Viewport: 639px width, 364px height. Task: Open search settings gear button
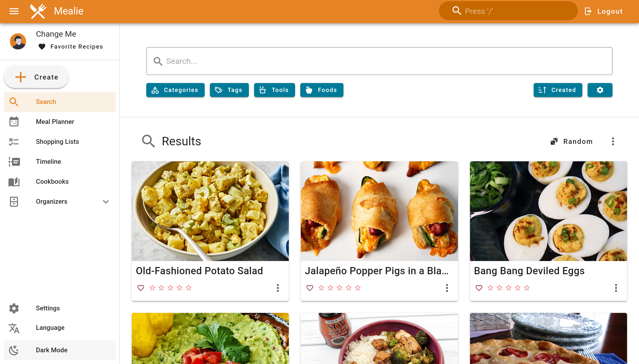coord(600,90)
